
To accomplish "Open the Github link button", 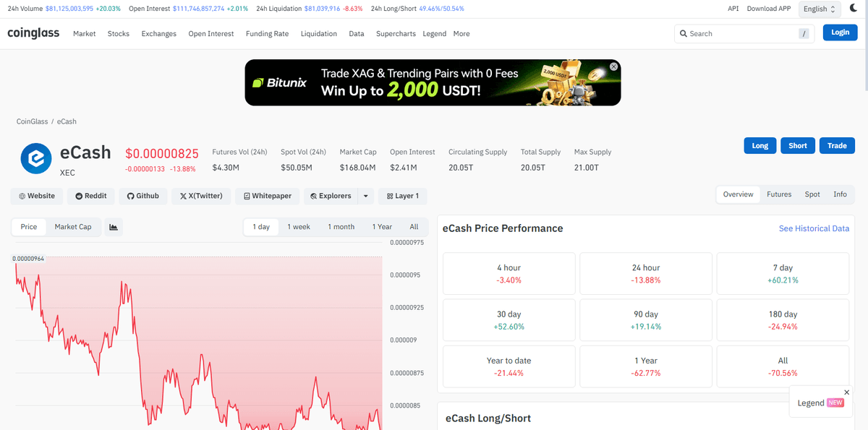I will tap(143, 196).
